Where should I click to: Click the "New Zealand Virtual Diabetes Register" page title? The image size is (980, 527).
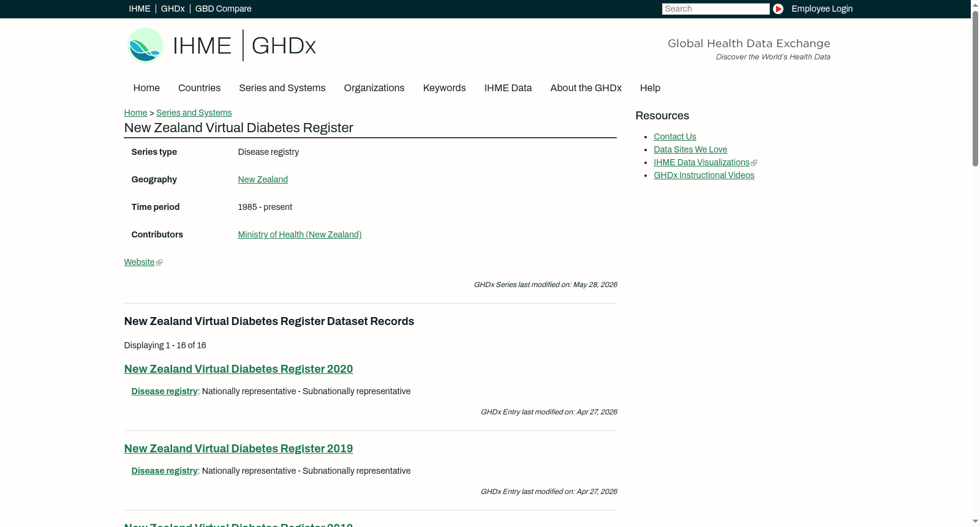(x=238, y=128)
